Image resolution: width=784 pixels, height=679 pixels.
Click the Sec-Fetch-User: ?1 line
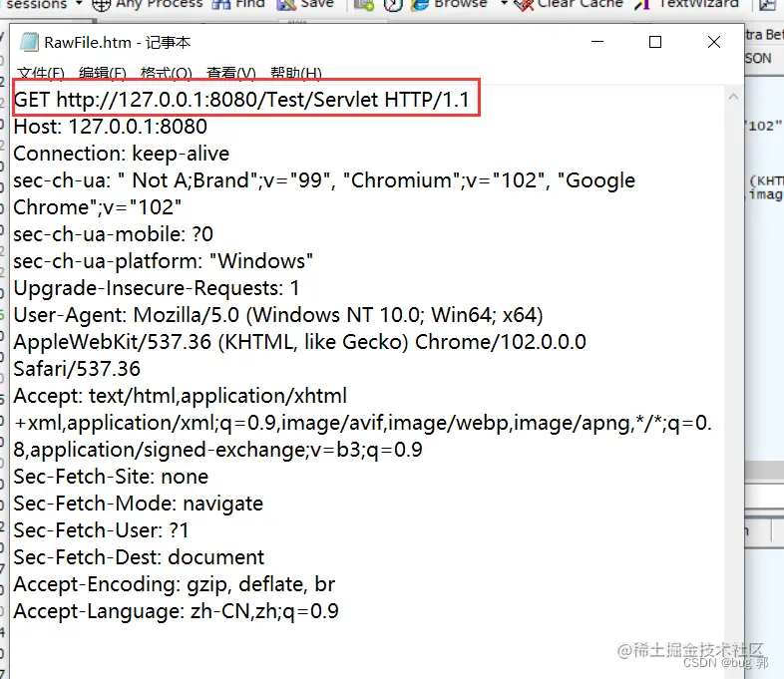101,530
